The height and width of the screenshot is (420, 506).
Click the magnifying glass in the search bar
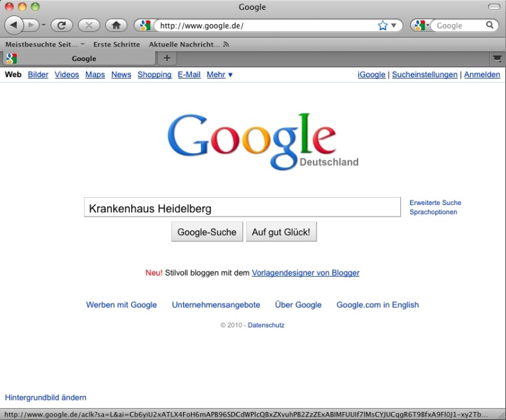pyautogui.click(x=489, y=25)
